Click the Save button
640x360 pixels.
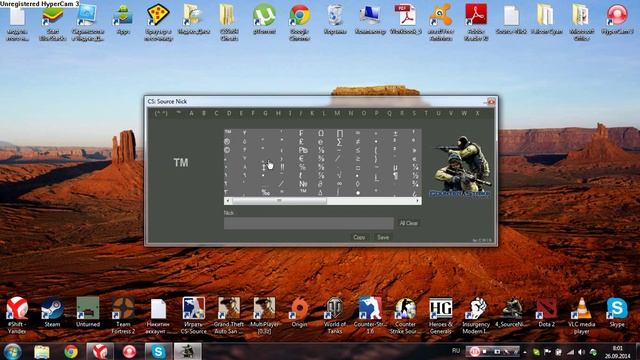(x=383, y=237)
